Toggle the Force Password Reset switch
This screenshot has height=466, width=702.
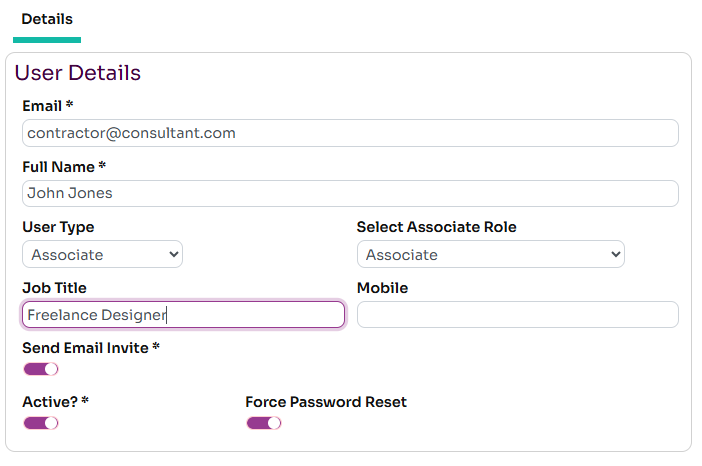(x=264, y=423)
